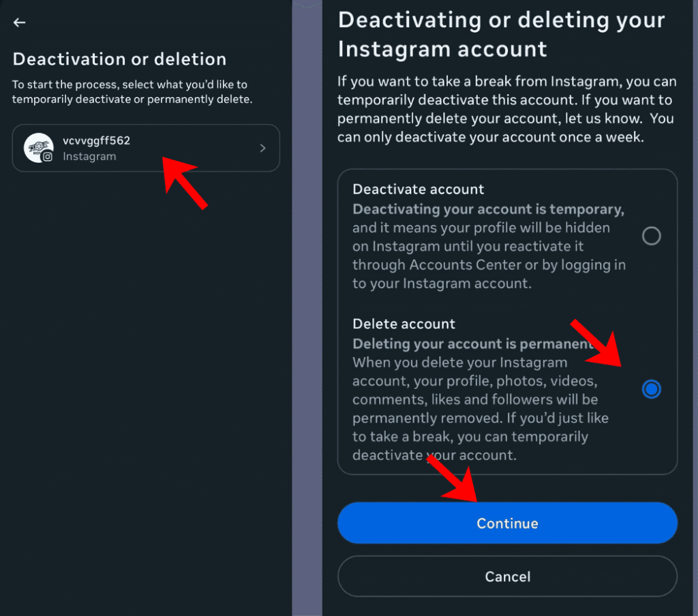Open the account row chevron arrow
The image size is (698, 616).
point(263,148)
